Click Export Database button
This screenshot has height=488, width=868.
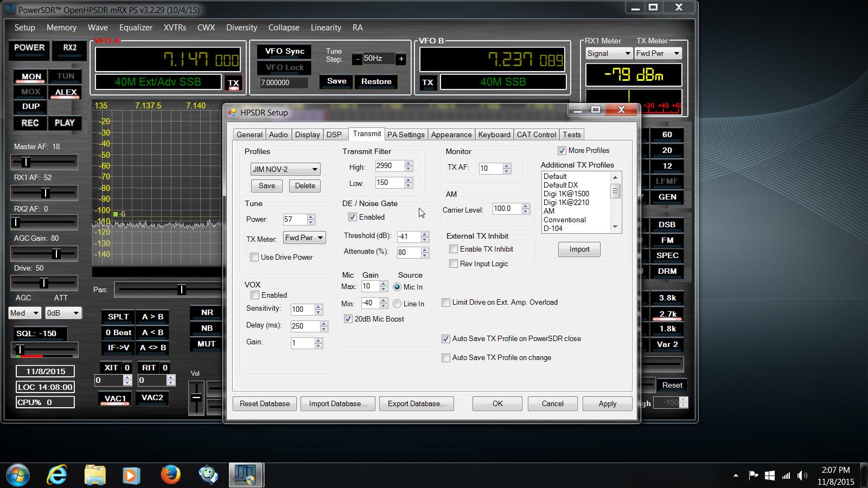[417, 403]
